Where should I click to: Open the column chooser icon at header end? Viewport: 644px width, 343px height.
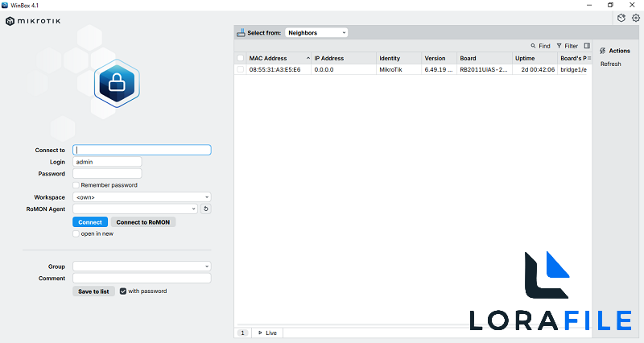pos(589,58)
